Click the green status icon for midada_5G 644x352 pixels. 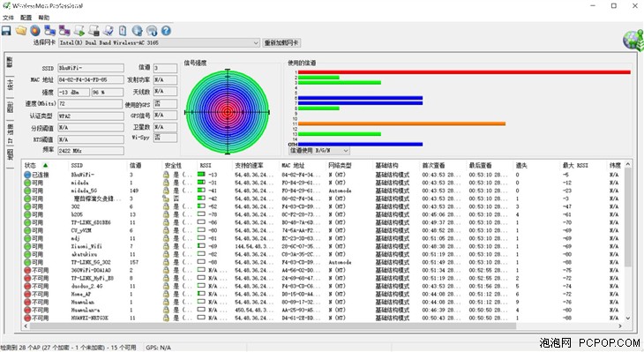point(27,191)
